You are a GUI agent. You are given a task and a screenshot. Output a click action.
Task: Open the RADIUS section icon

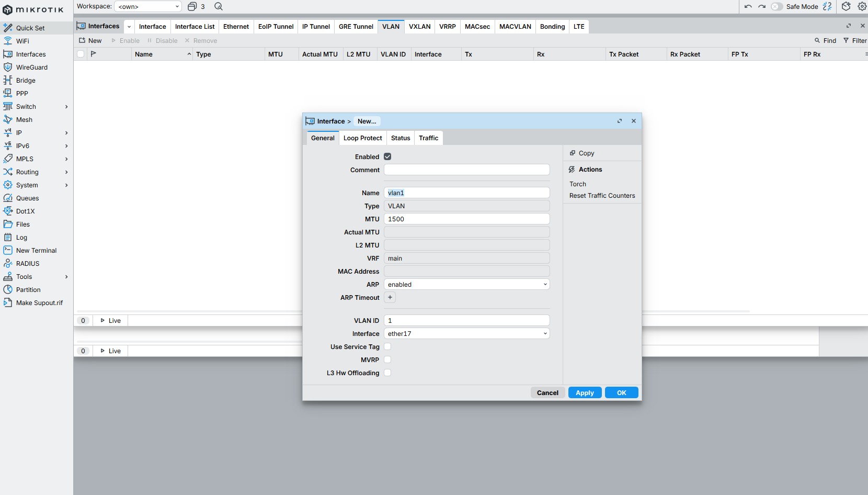[8, 263]
